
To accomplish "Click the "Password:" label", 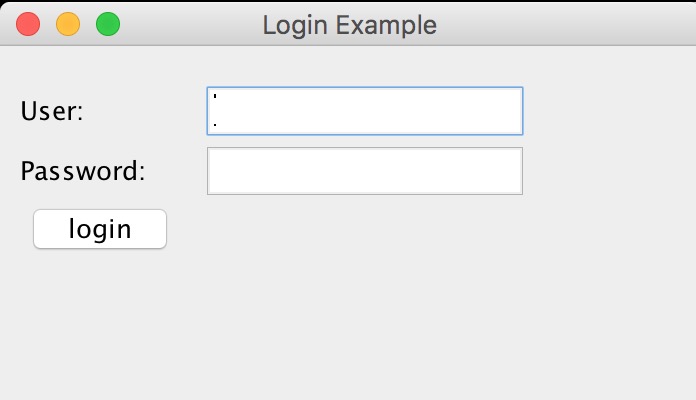I will point(83,171).
